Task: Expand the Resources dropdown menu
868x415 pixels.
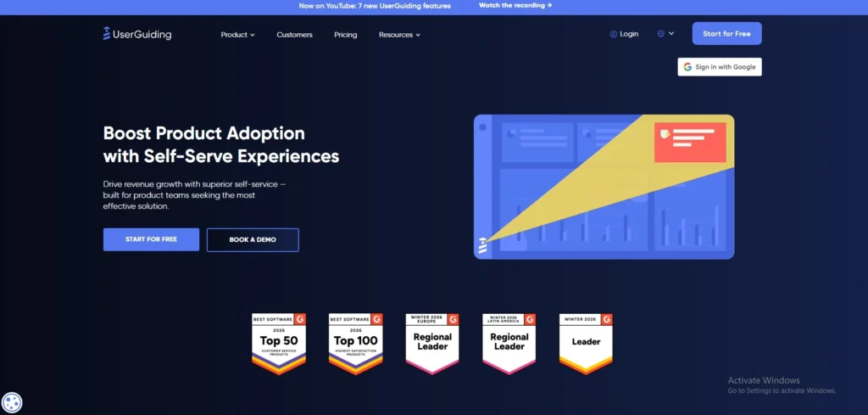Action: (x=399, y=34)
